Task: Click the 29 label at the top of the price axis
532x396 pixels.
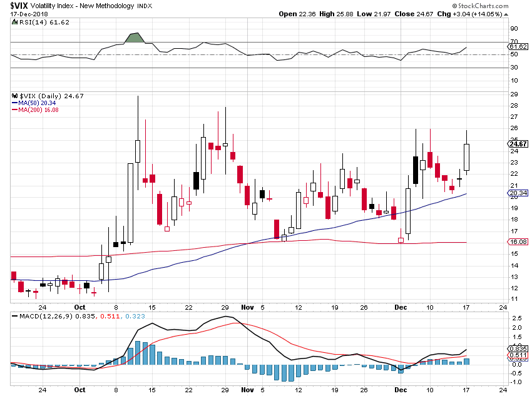Action: (514, 94)
